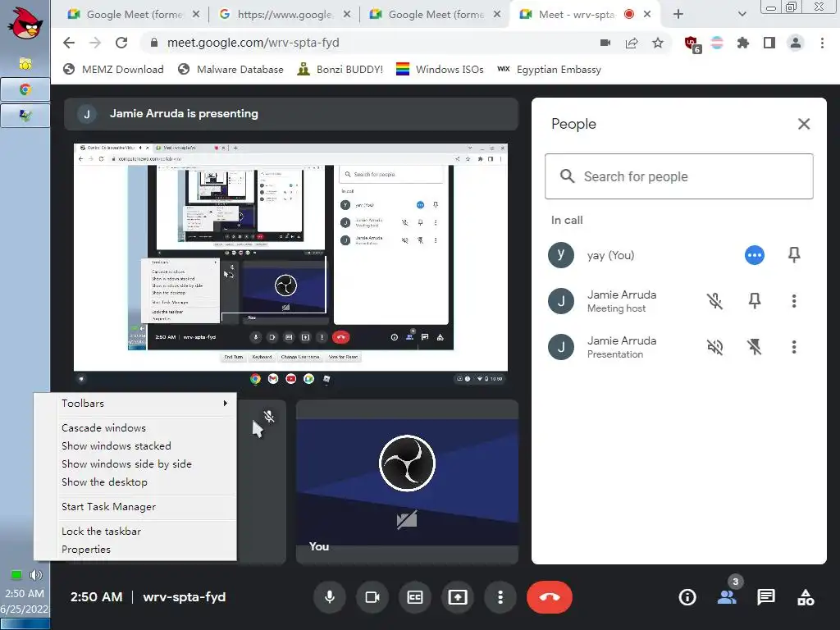Viewport: 840px width, 630px height.
Task: Open the meeting details info icon
Action: tap(687, 597)
